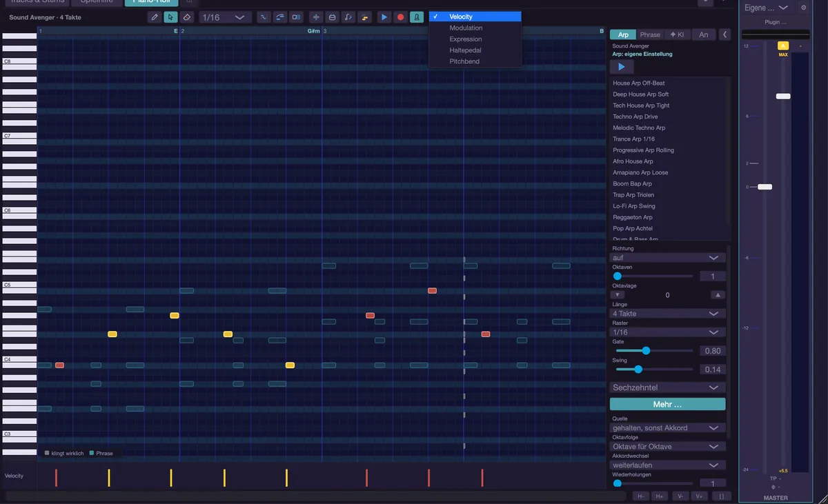Image resolution: width=828 pixels, height=504 pixels.
Task: Lower the Oktavlage with down arrow
Action: (x=619, y=295)
